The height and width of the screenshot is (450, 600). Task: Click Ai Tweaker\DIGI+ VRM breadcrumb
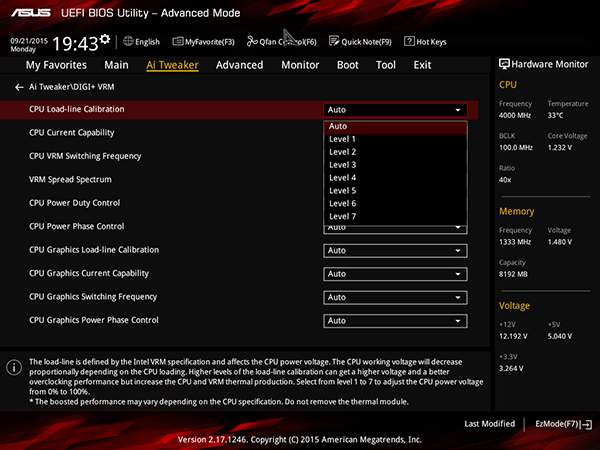pos(72,87)
